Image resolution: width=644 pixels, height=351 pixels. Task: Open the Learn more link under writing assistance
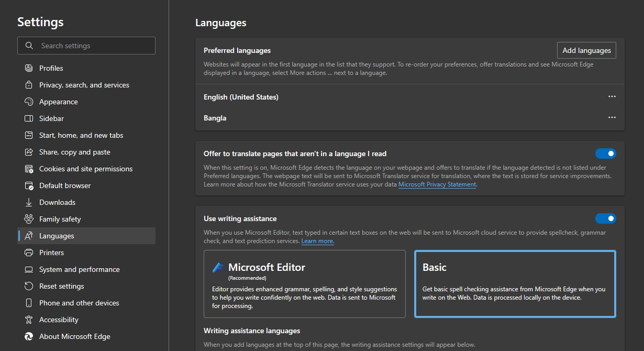(x=317, y=241)
